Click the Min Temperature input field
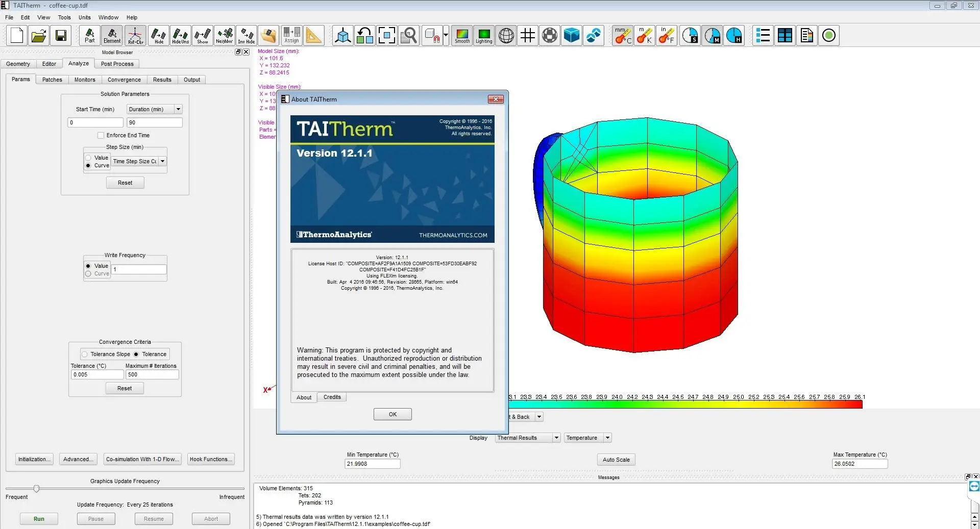This screenshot has width=980, height=529. 373,464
